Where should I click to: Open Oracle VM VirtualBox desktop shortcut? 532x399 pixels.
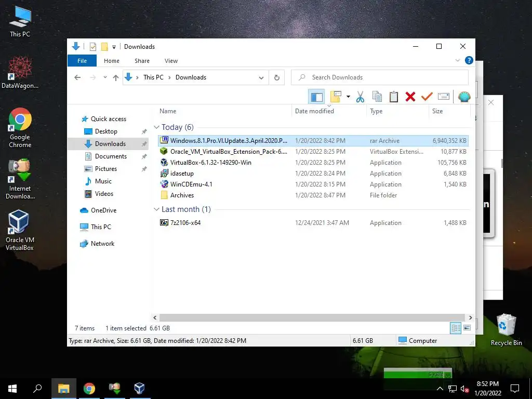click(x=20, y=230)
